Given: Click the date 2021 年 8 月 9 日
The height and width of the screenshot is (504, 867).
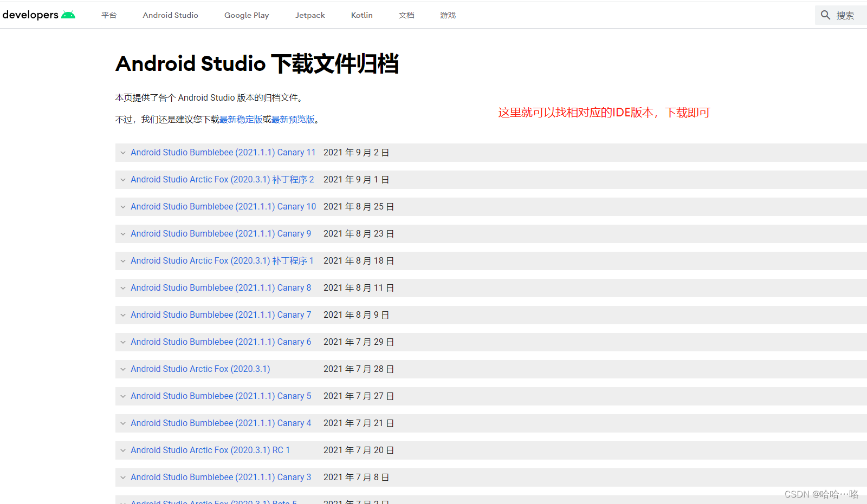Looking at the screenshot, I should tap(357, 315).
